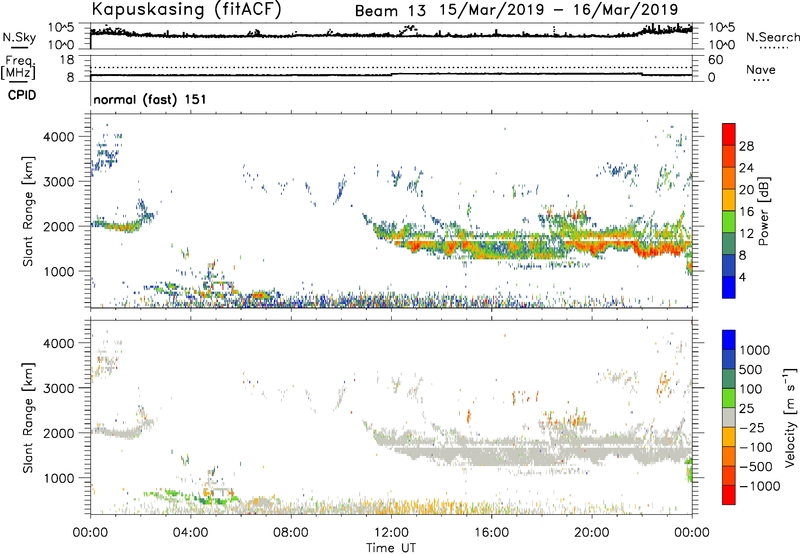Select the date range "15/Mar/2019 – 16/Mar/2019"

[559, 10]
